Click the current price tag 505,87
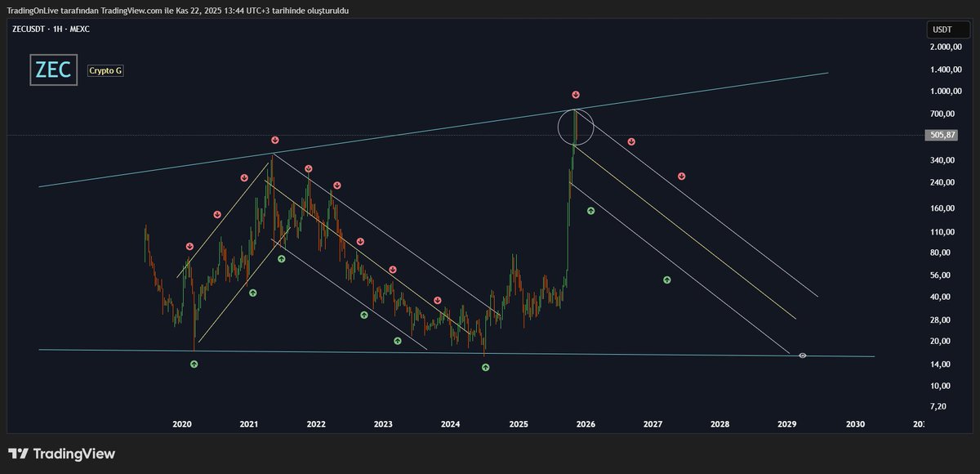 pyautogui.click(x=942, y=136)
